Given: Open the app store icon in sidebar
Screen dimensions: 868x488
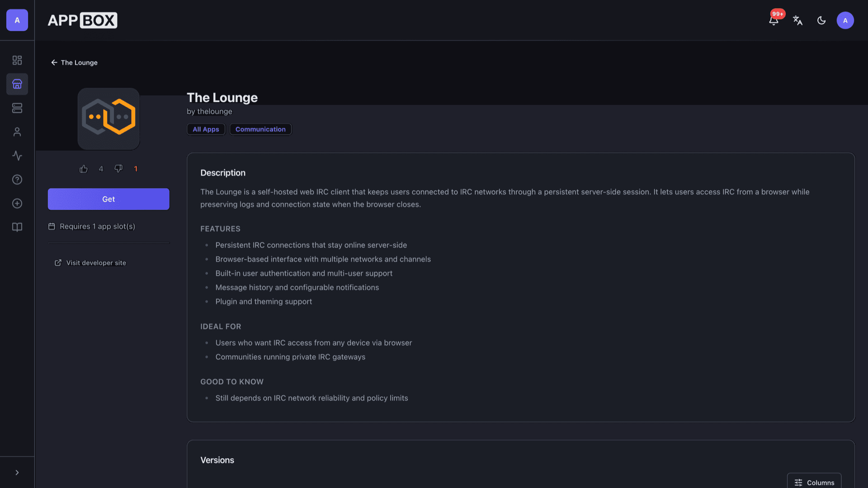Looking at the screenshot, I should pyautogui.click(x=17, y=84).
